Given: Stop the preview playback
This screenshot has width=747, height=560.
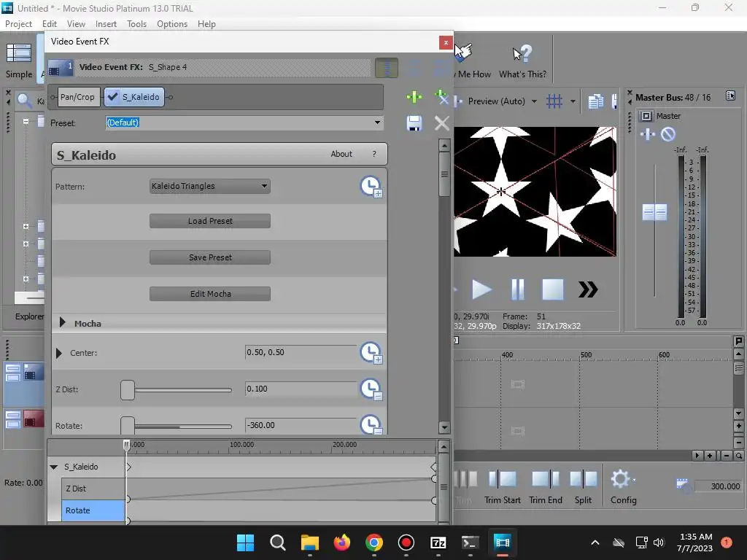Looking at the screenshot, I should 553,289.
